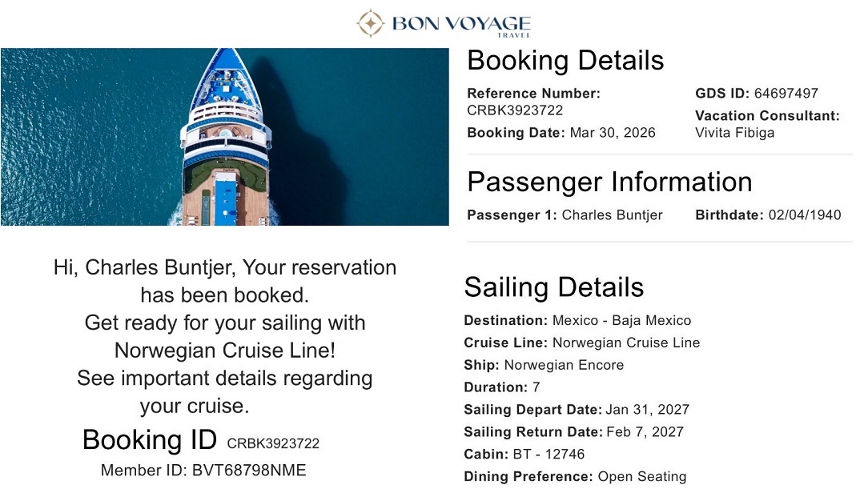Click sailing return date Feb 7, 2027
Screen dimensions: 868x497
(x=645, y=432)
